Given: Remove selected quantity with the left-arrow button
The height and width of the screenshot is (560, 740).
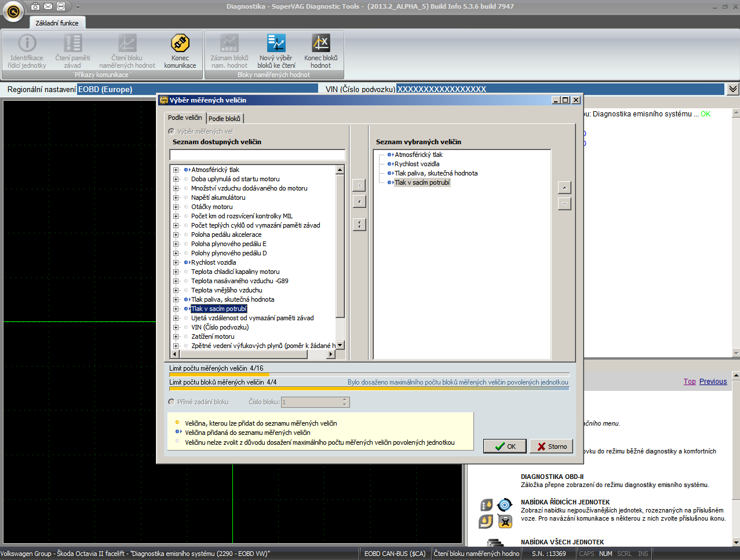Looking at the screenshot, I should [x=359, y=202].
